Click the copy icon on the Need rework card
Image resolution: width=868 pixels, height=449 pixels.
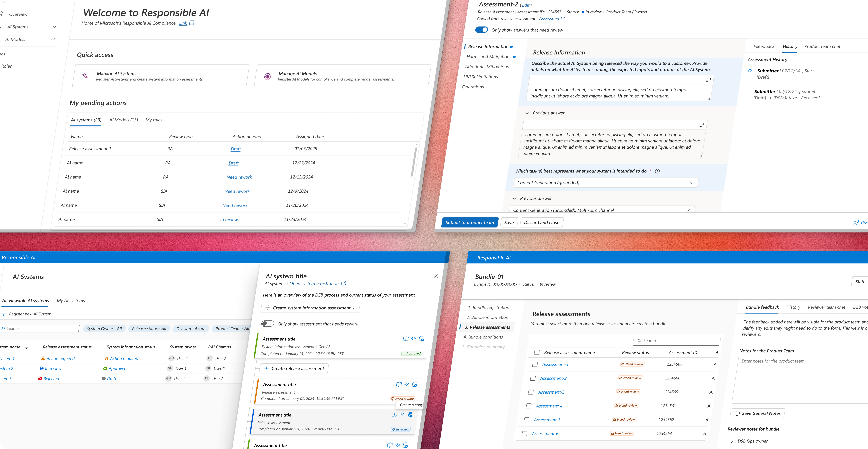click(x=414, y=384)
